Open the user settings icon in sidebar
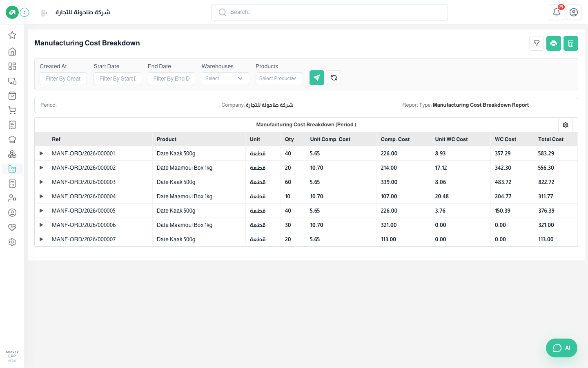The height and width of the screenshot is (368, 588). pyautogui.click(x=12, y=198)
